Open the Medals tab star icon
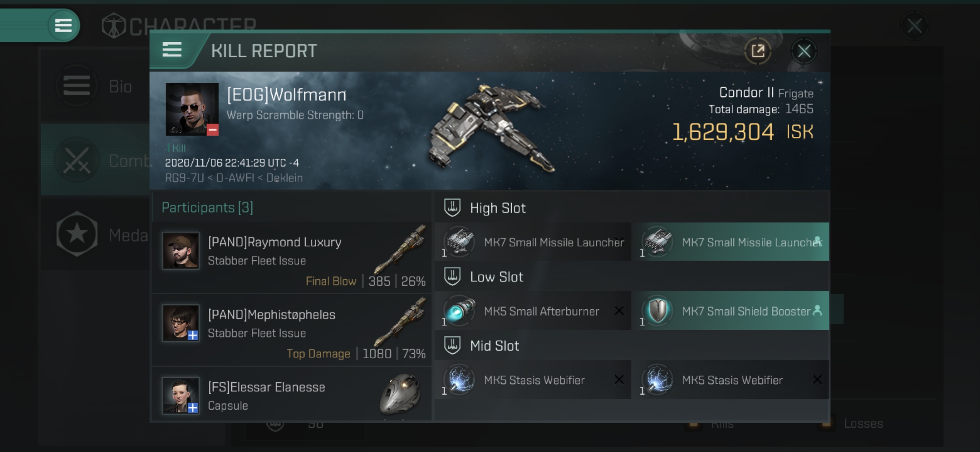Screen dimensions: 980x452 77,234
